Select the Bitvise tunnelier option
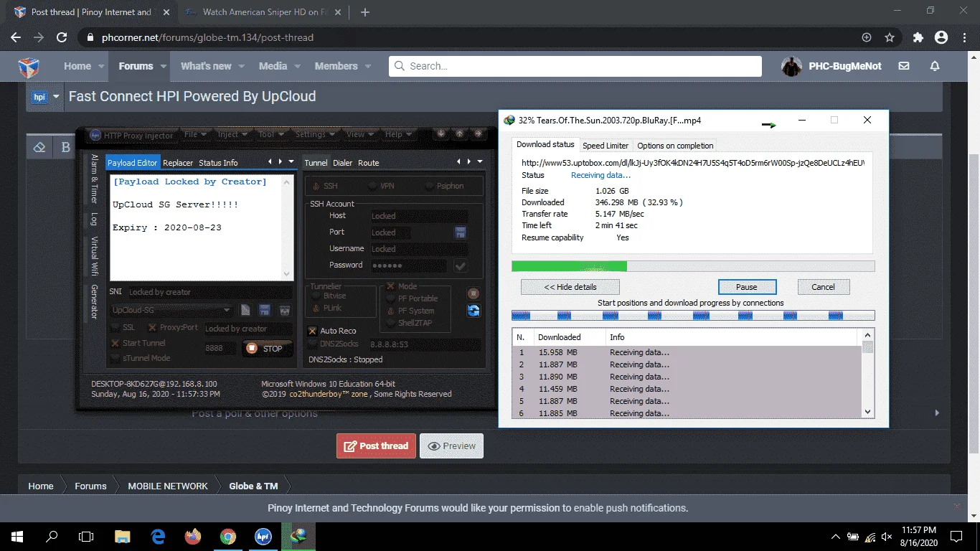This screenshot has height=551, width=980. pos(316,296)
